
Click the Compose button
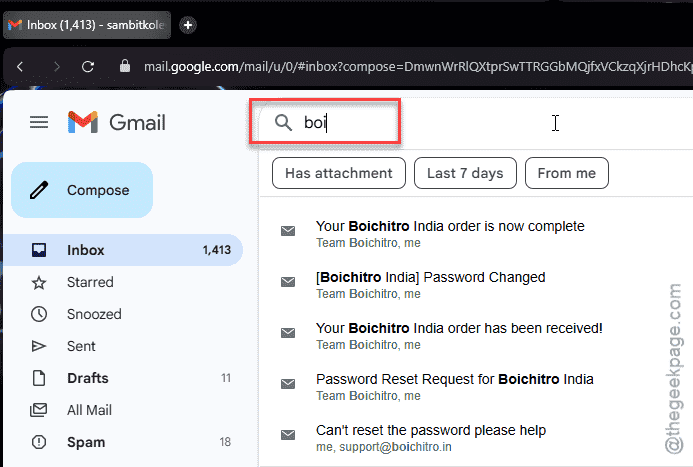click(x=82, y=190)
